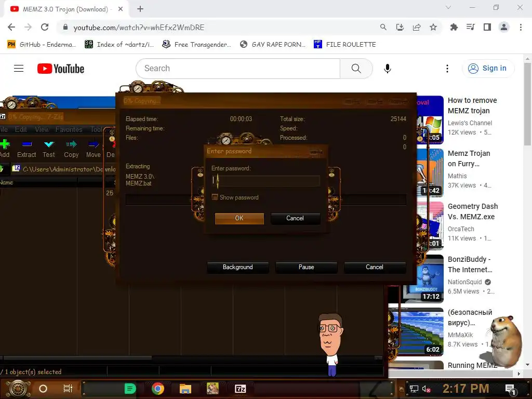532x399 pixels.
Task: Click the 7-Zip Add toolbar icon
Action: point(4,149)
